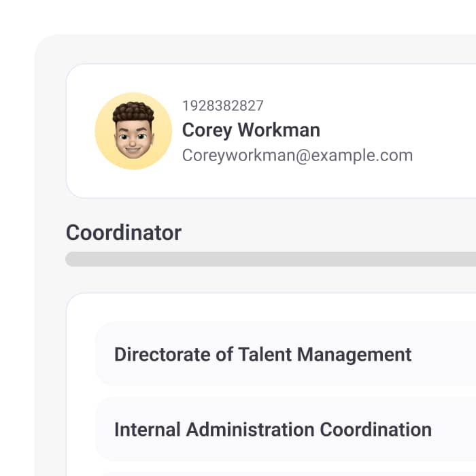Click the Workman surname in the profile card

279,130
